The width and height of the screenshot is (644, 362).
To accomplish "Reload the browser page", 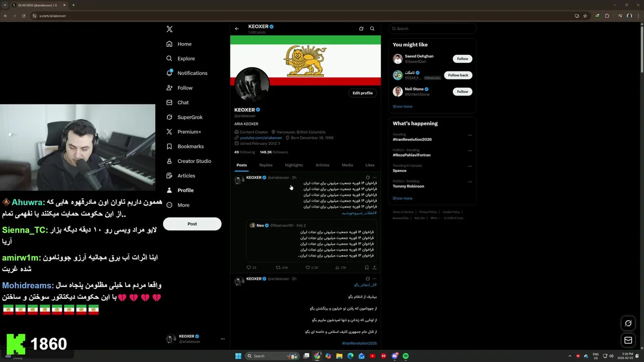I will point(24,16).
